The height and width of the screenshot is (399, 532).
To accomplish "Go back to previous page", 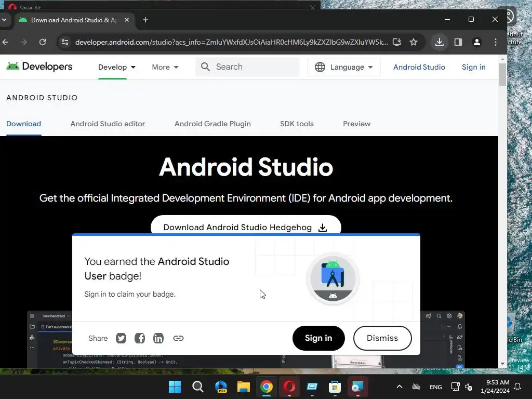I will click(5, 42).
